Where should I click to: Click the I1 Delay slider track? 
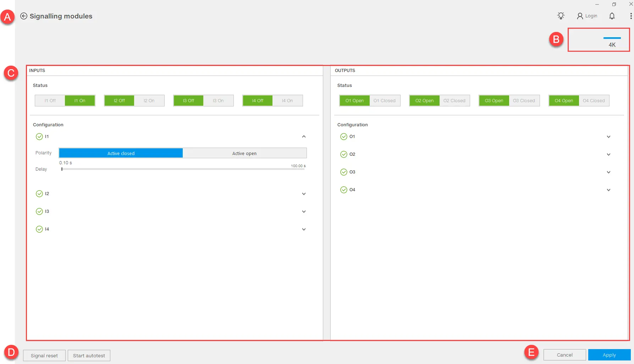[x=183, y=169]
